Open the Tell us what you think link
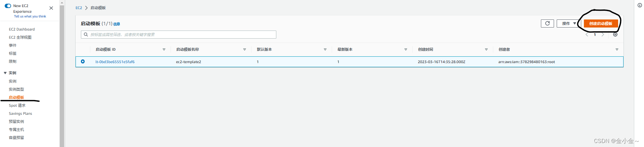This screenshot has width=644, height=147. 30,16
